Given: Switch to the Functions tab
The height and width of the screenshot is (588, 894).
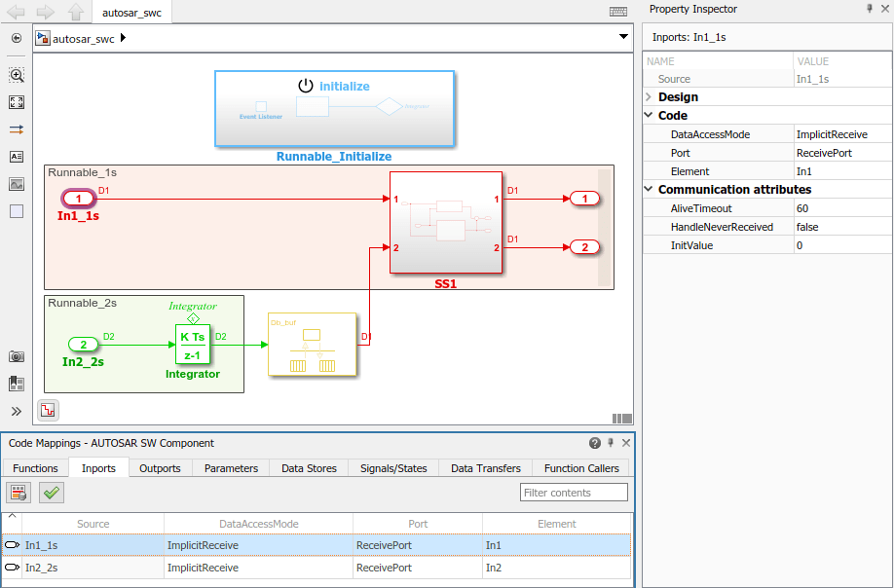Looking at the screenshot, I should pos(35,468).
